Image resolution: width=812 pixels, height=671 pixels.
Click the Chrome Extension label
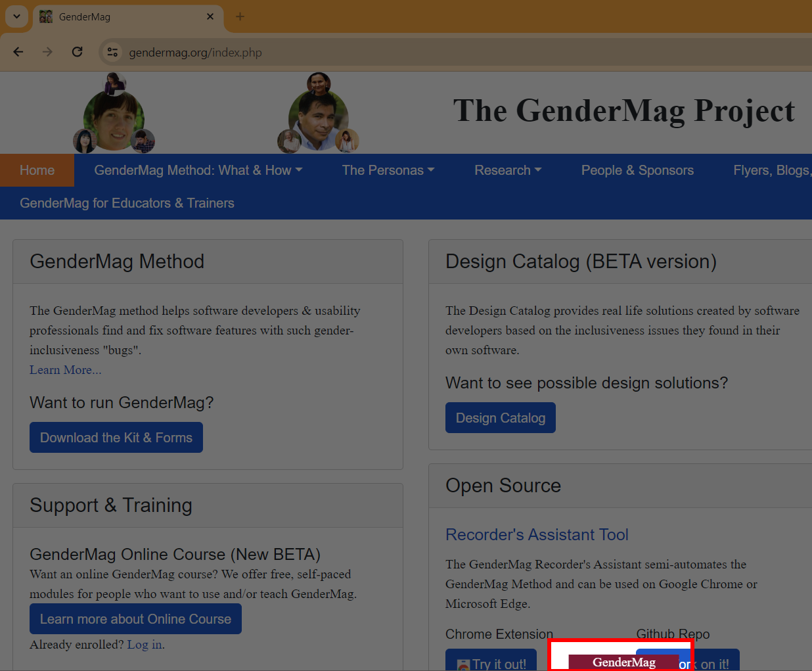point(499,634)
